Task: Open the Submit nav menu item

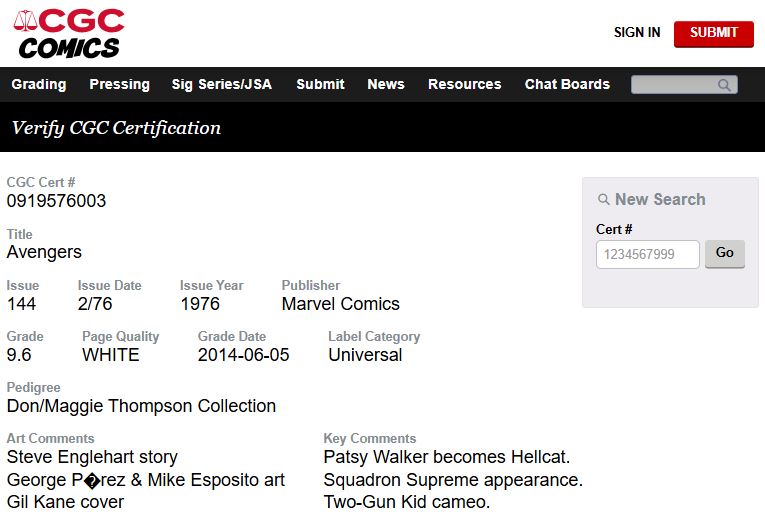Action: coord(320,84)
